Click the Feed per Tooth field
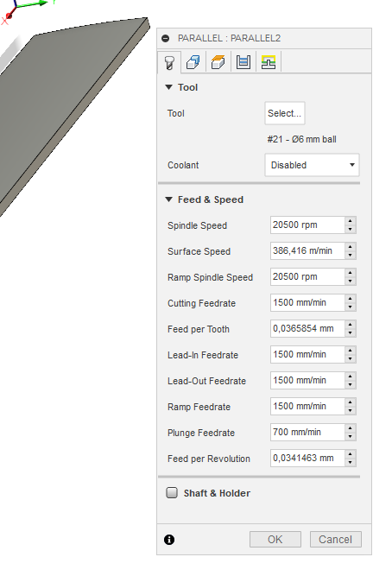 coord(307,328)
